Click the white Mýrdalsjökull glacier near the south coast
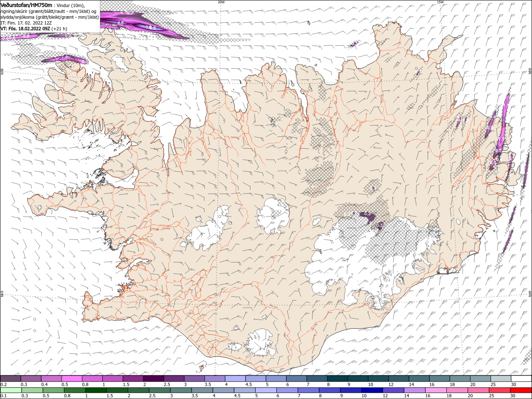The image size is (532, 399). (x=261, y=343)
